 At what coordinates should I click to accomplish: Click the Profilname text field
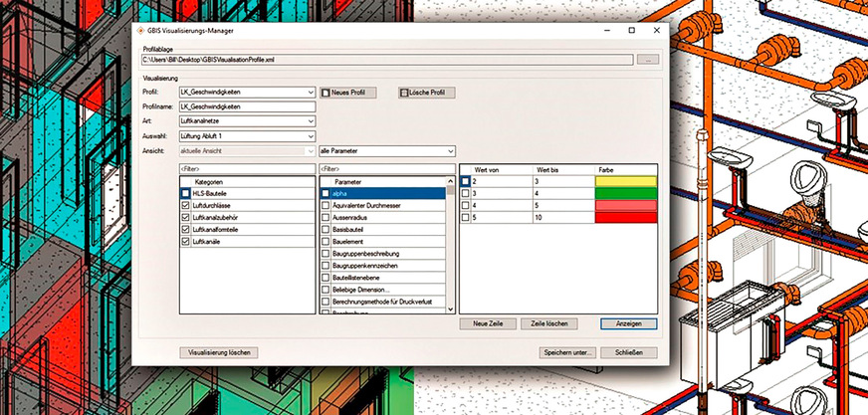point(246,107)
